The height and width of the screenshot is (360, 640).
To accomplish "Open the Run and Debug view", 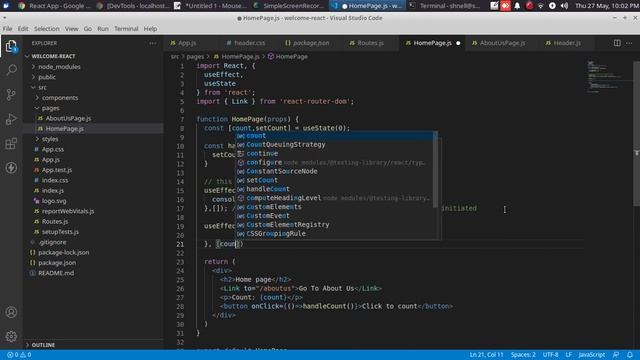I will (x=11, y=119).
